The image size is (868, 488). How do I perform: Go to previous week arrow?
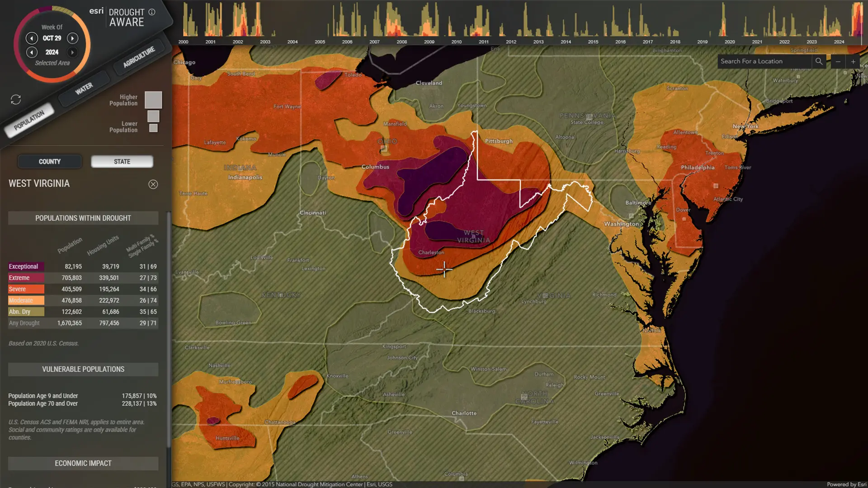(x=32, y=38)
